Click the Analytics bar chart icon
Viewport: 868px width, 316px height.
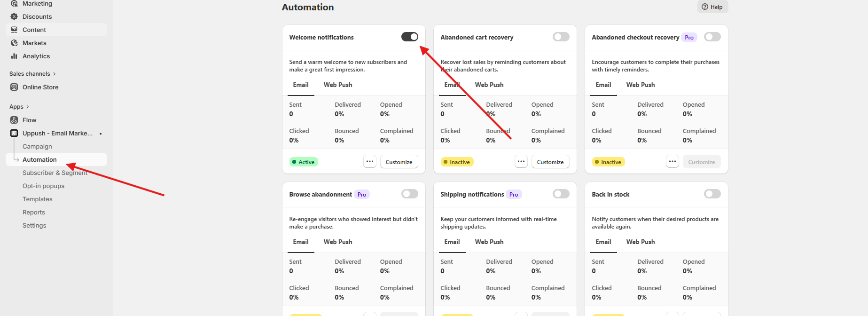[14, 56]
